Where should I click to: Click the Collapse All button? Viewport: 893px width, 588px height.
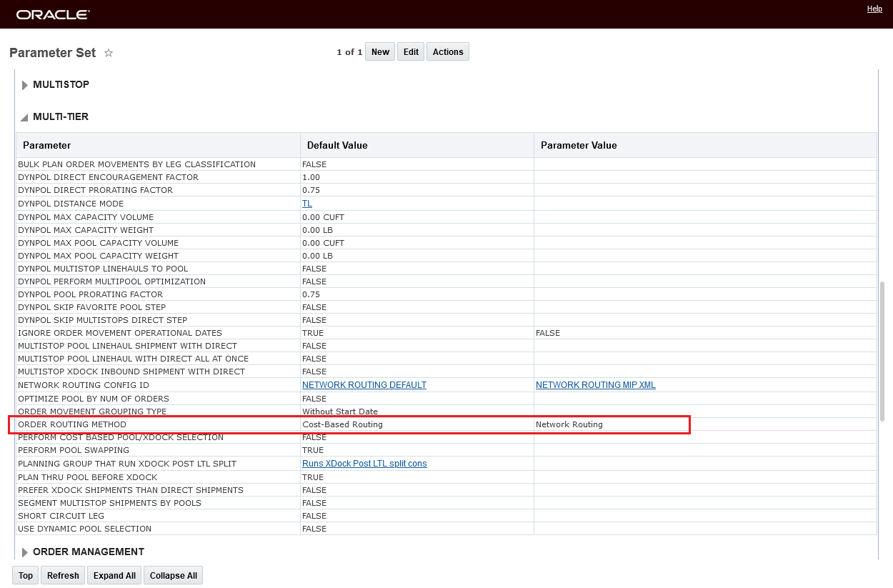173,575
